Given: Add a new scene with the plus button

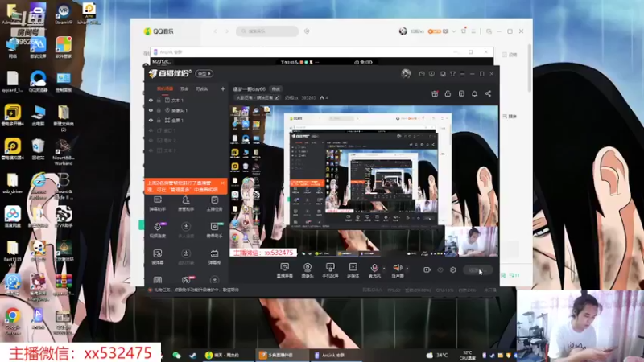Looking at the screenshot, I should [223, 89].
